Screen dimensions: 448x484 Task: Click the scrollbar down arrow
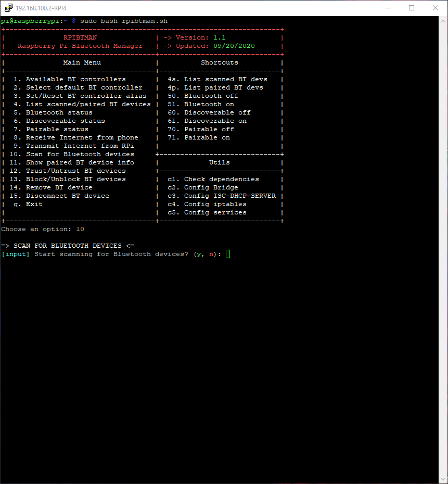click(x=443, y=479)
